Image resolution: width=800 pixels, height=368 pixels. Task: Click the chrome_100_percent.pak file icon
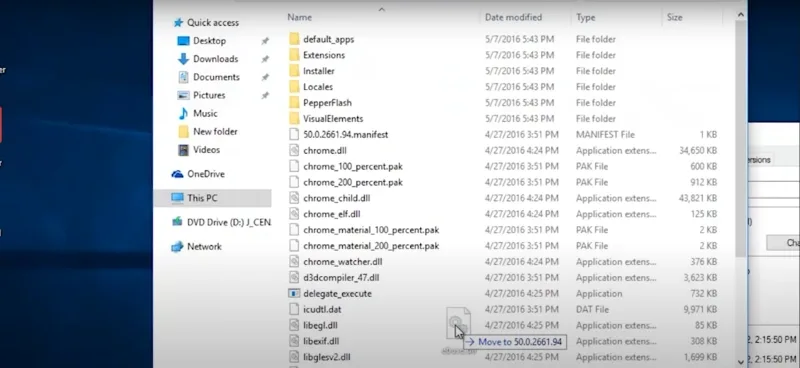pyautogui.click(x=293, y=166)
